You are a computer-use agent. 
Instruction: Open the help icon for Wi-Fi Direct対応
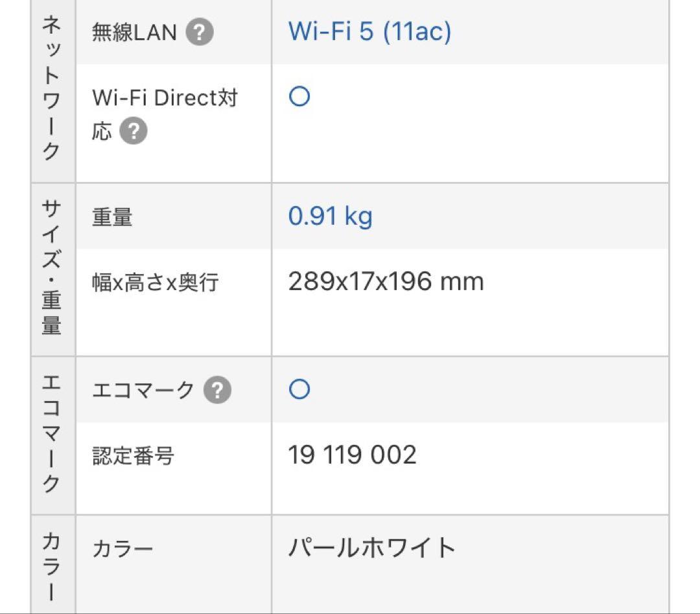(134, 131)
